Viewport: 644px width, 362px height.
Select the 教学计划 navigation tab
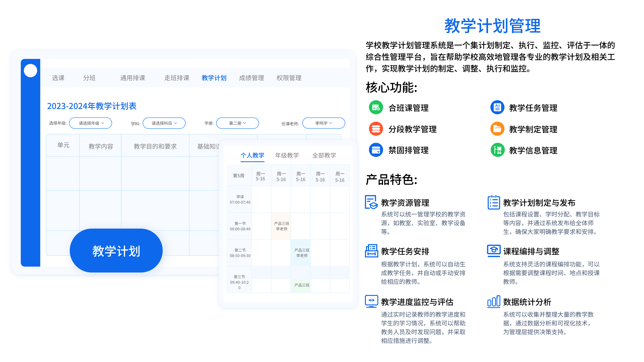coord(214,78)
